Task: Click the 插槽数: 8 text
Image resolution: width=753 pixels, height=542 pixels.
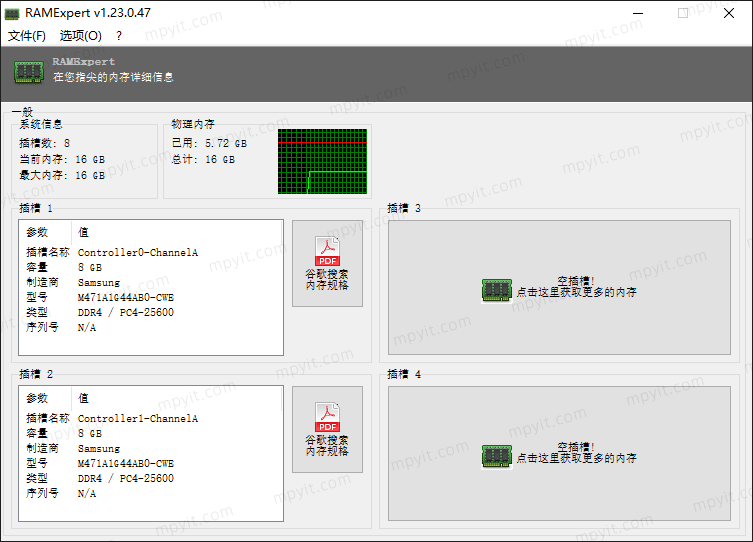Action: 45,143
